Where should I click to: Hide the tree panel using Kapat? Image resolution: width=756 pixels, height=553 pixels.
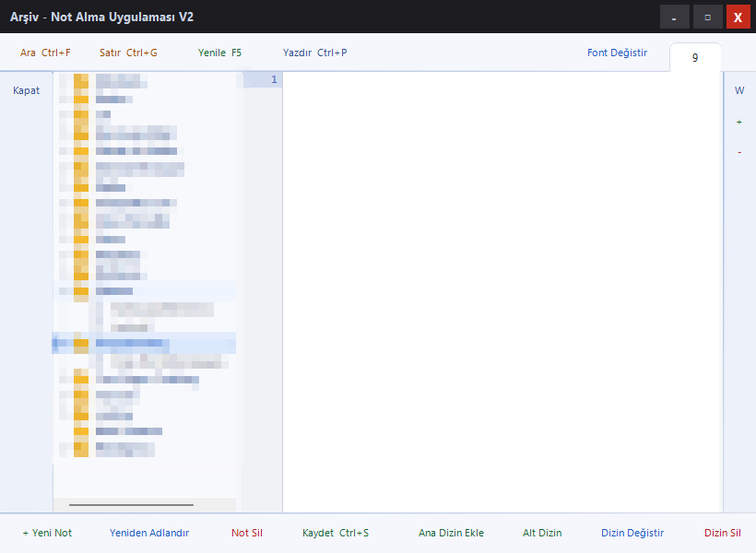point(26,90)
